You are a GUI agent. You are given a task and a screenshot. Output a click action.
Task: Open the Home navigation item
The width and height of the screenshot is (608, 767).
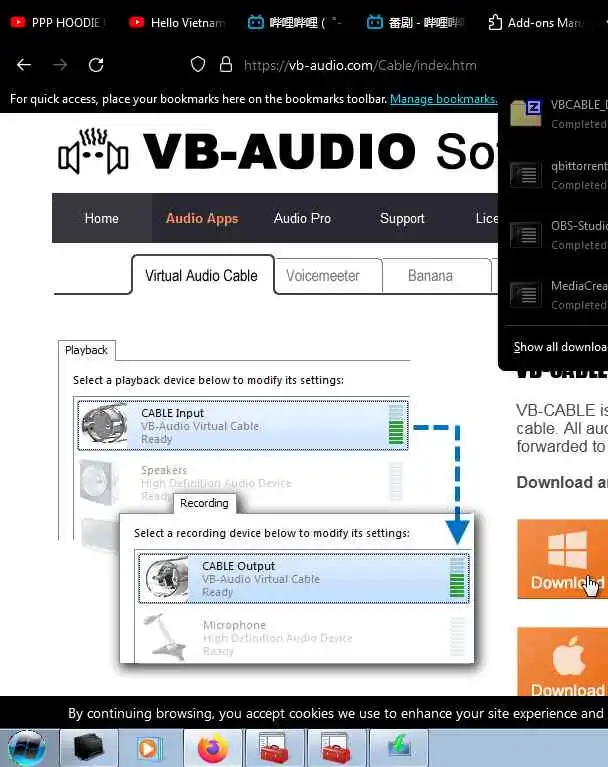coord(101,218)
